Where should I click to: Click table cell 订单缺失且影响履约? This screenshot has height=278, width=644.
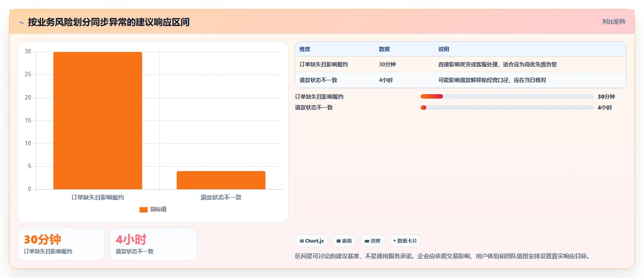tap(324, 65)
